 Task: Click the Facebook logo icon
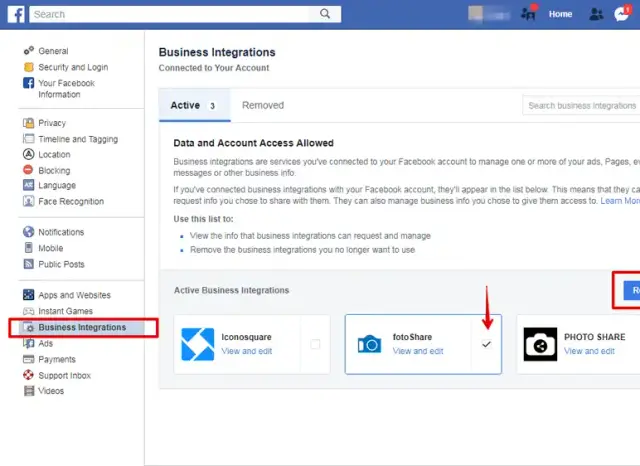click(x=16, y=14)
